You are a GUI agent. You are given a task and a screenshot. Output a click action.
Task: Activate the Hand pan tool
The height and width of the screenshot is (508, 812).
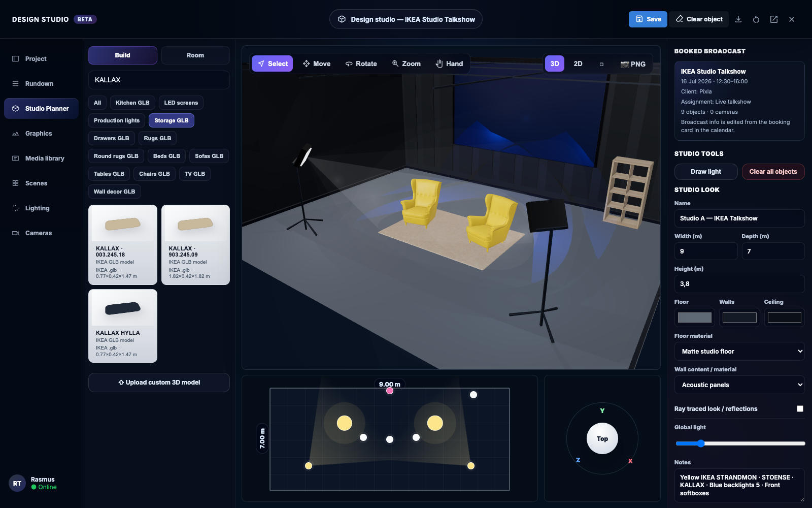point(449,63)
